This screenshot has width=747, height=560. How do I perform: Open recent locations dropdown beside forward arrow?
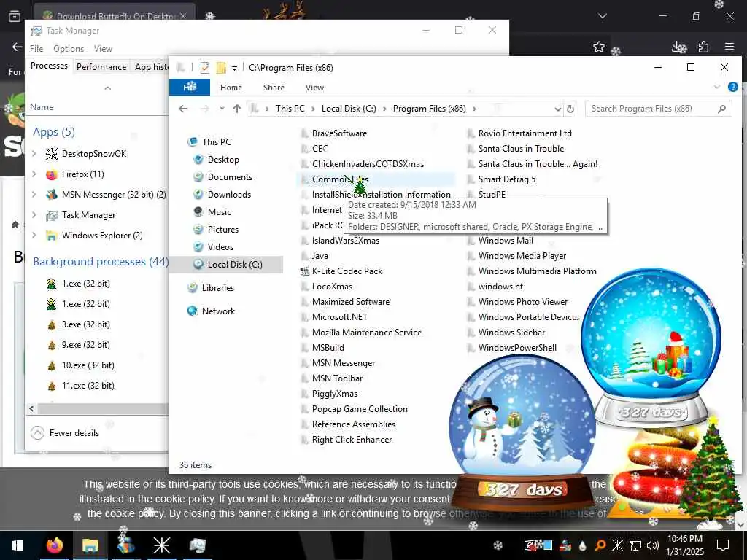pos(222,109)
